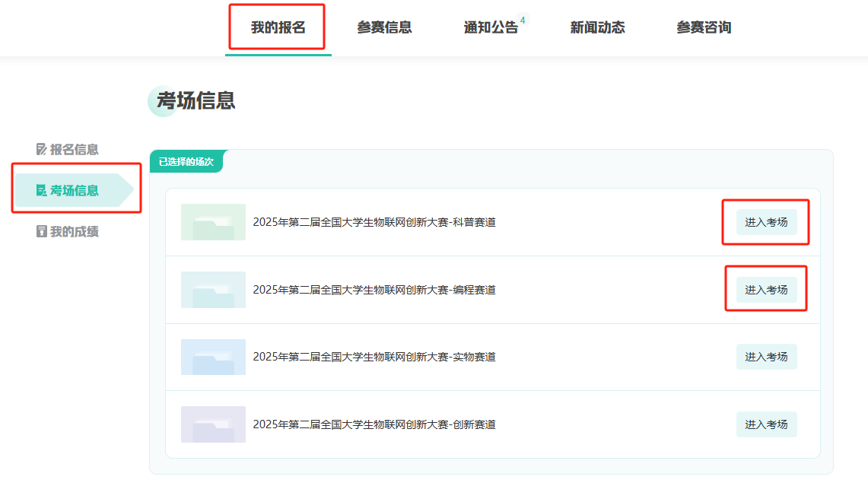Enter exam room for 科普赛道
The image size is (868, 483).
pos(766,222)
